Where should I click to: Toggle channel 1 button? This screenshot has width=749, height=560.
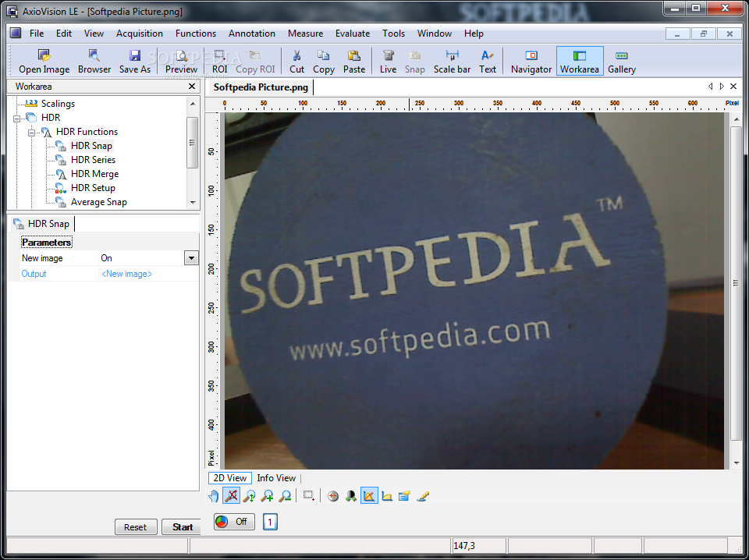[x=270, y=522]
